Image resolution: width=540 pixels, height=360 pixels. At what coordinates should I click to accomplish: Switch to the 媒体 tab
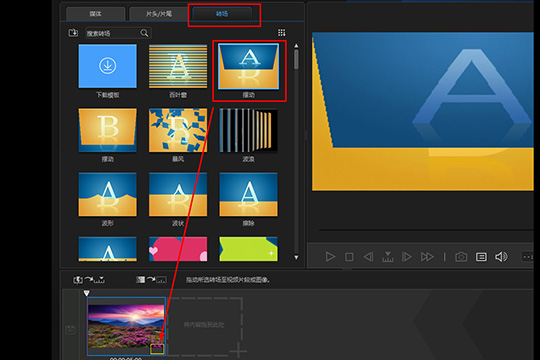point(95,14)
